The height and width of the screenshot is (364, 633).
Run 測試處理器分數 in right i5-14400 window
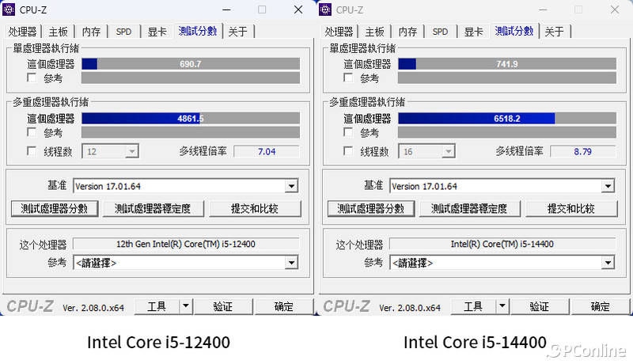371,209
